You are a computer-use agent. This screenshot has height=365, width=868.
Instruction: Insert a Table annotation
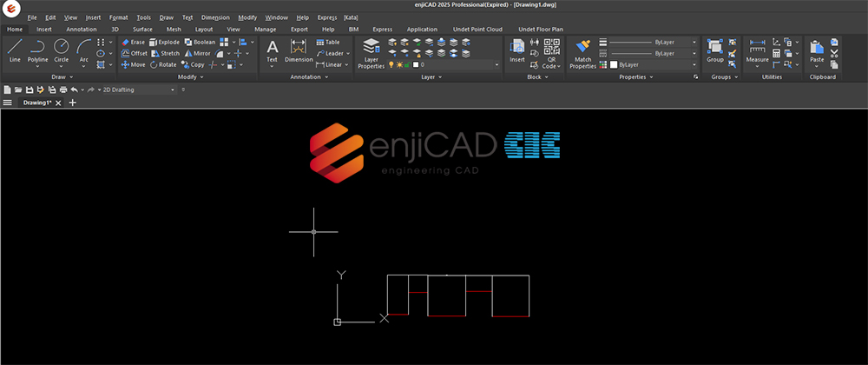(328, 42)
